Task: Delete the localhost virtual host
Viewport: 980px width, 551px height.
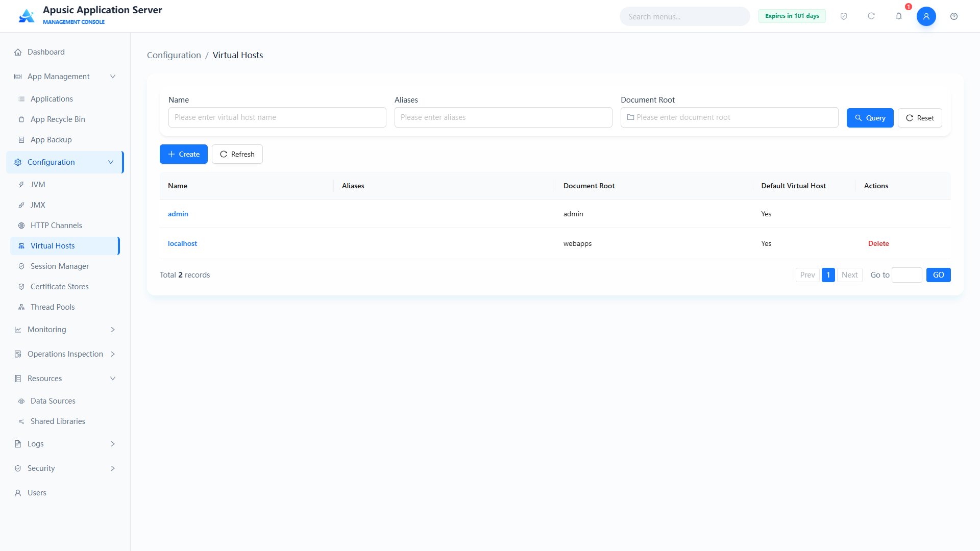Action: click(878, 243)
